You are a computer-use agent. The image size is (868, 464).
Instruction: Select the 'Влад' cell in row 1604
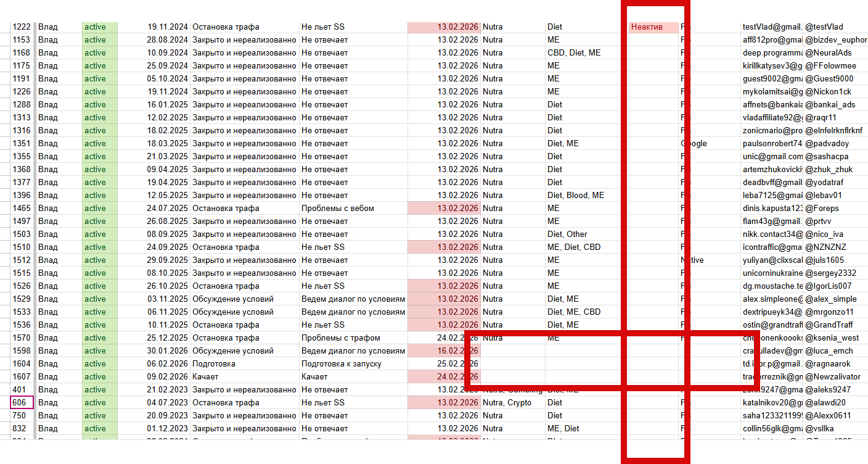59,364
